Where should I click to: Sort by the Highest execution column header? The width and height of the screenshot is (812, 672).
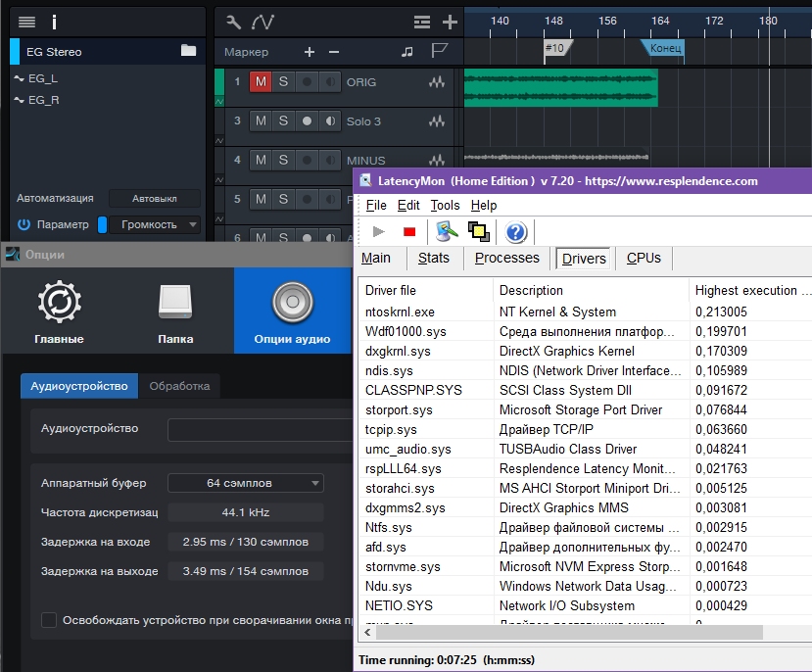click(750, 290)
